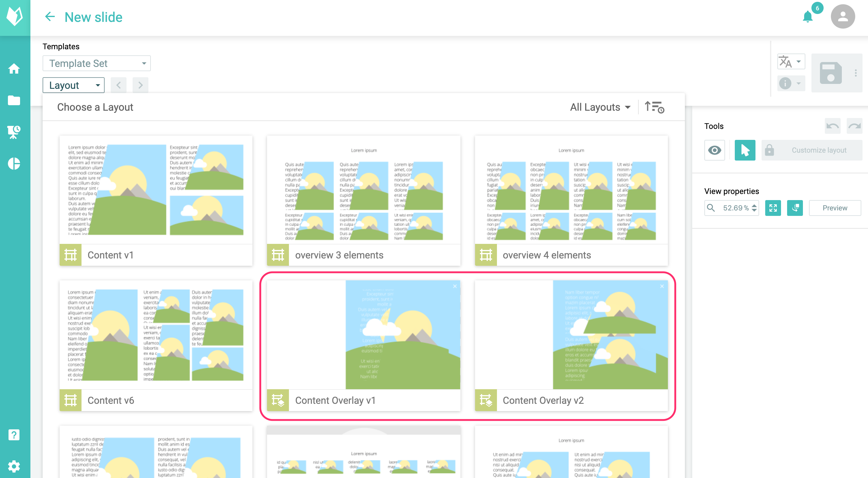
Task: Click the fit-to-screen zoom icon
Action: tap(773, 208)
